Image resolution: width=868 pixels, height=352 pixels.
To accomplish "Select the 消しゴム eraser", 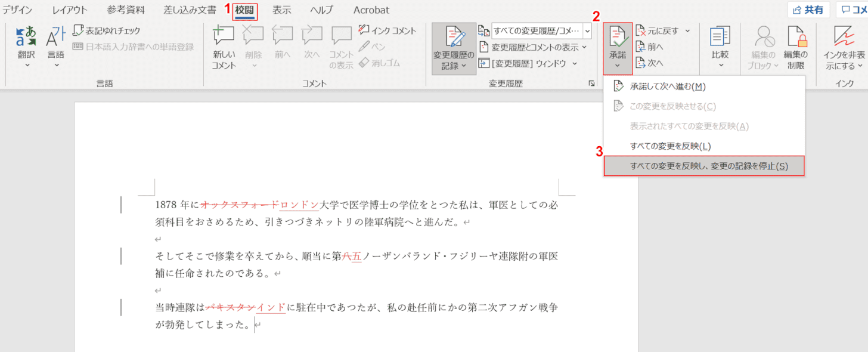I will pos(379,63).
